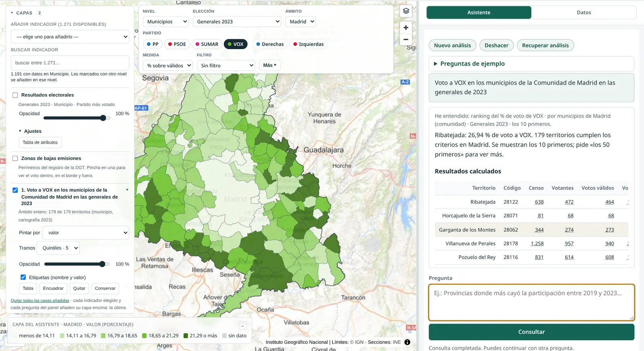
Task: Adjust the VOX layer opacity slider
Action: click(77, 264)
